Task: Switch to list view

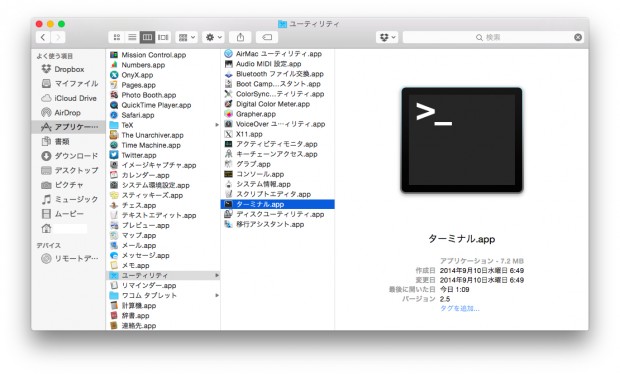Action: pyautogui.click(x=132, y=37)
